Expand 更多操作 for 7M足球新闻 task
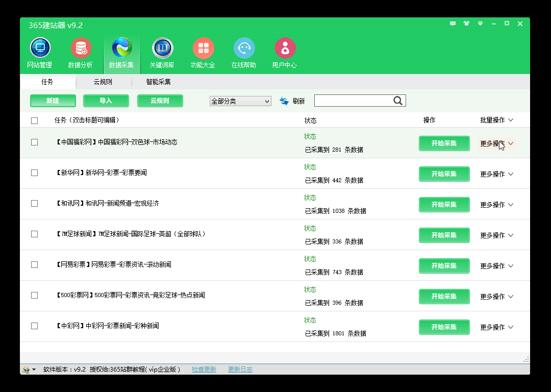The image size is (551, 392). [496, 235]
